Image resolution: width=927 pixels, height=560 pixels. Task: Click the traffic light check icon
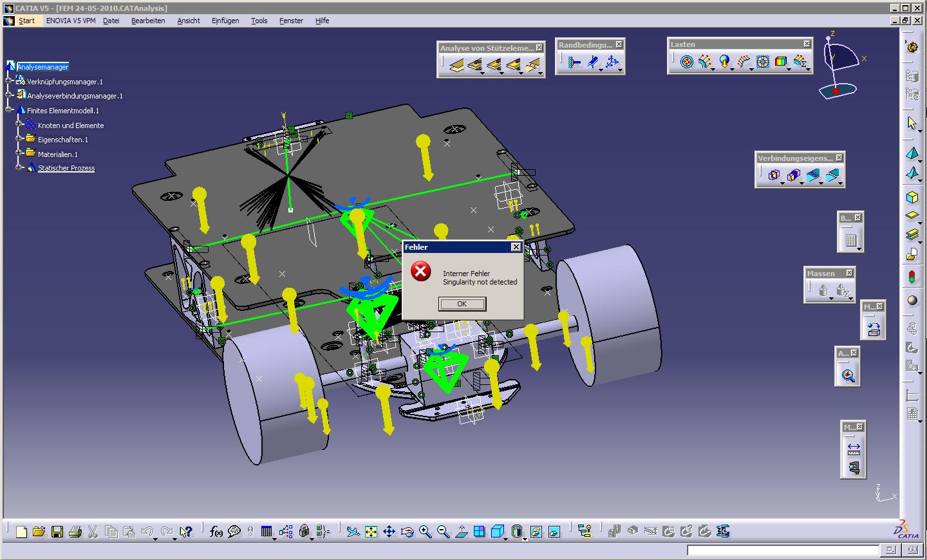(x=912, y=277)
